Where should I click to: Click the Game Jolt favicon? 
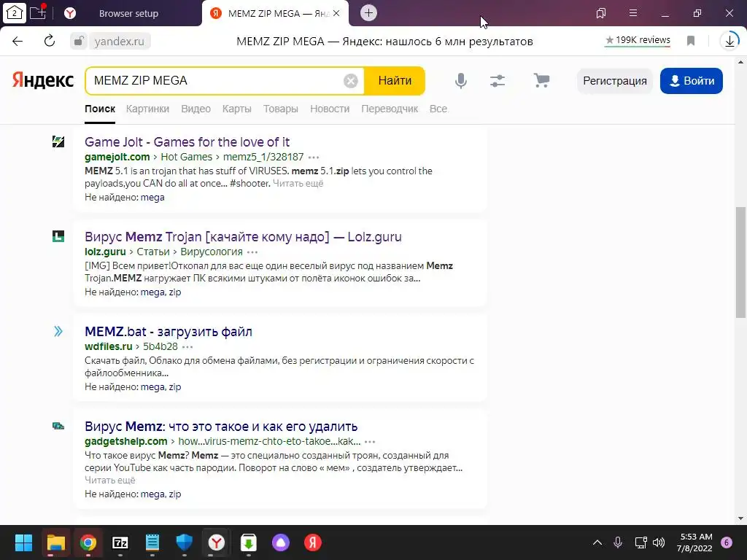[x=58, y=141]
